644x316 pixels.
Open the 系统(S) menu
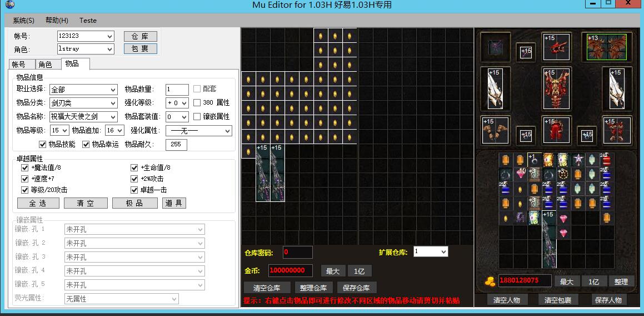click(23, 20)
